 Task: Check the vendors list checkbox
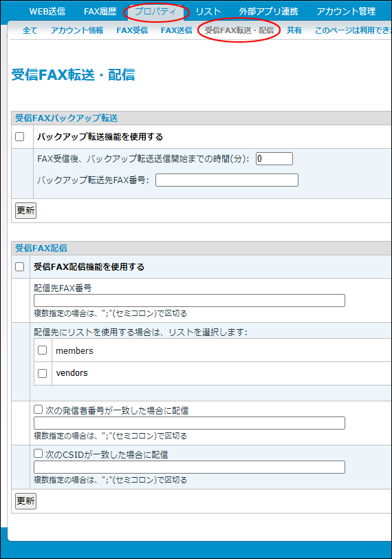point(43,373)
